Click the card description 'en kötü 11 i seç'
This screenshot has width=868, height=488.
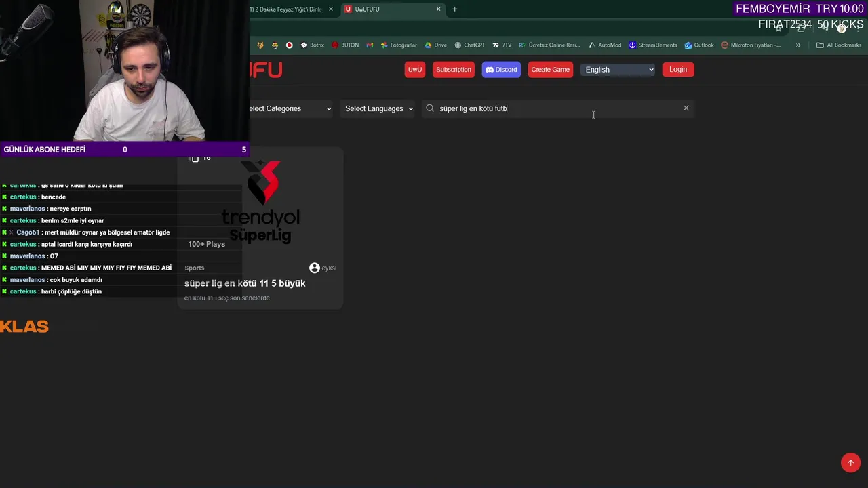click(227, 298)
